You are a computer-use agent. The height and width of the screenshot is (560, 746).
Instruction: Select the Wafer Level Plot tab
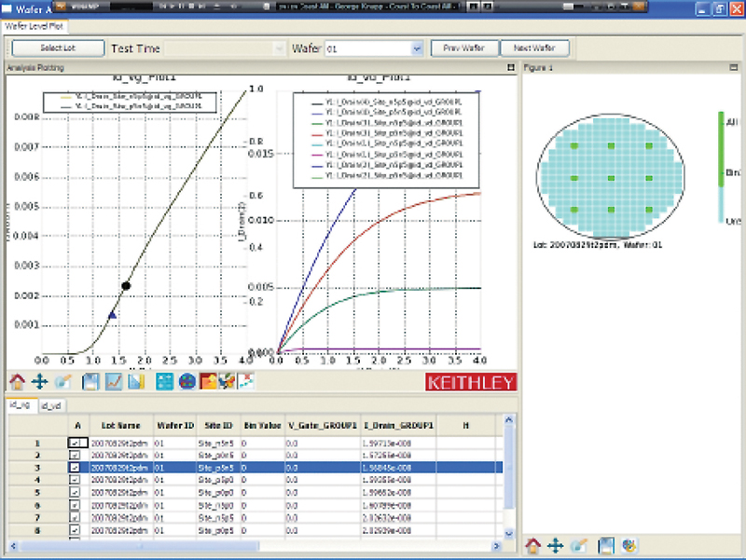coord(32,25)
